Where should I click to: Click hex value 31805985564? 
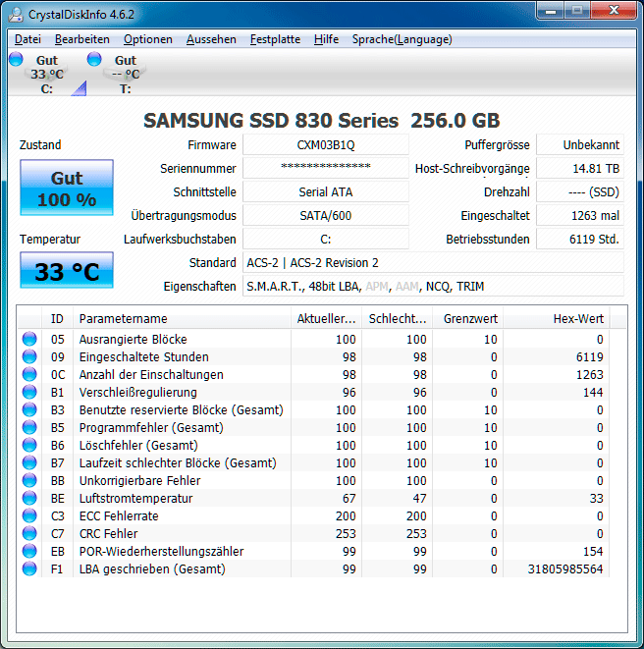pos(564,569)
